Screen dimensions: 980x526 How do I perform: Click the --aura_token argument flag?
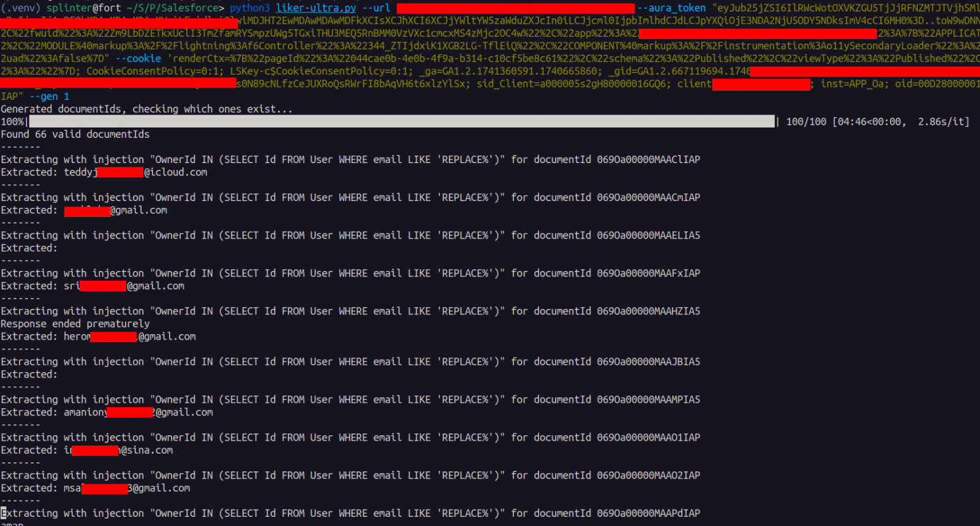click(672, 8)
